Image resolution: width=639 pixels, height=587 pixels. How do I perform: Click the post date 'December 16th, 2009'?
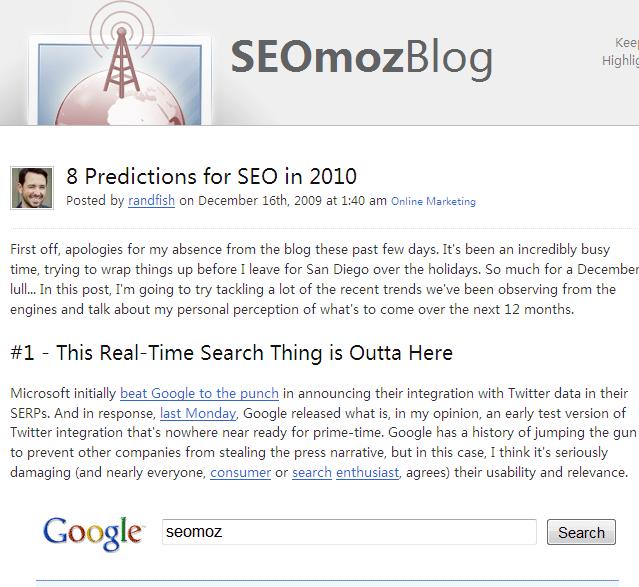point(260,201)
